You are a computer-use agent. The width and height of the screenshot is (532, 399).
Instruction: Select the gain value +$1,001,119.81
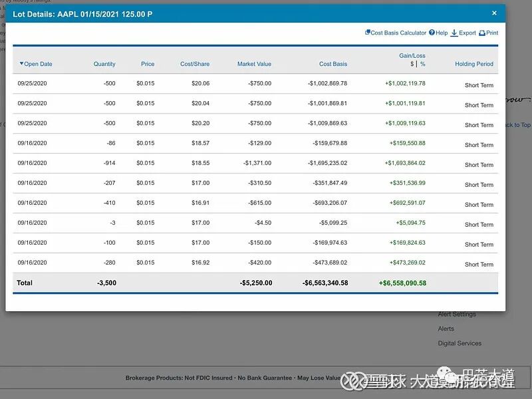click(405, 103)
